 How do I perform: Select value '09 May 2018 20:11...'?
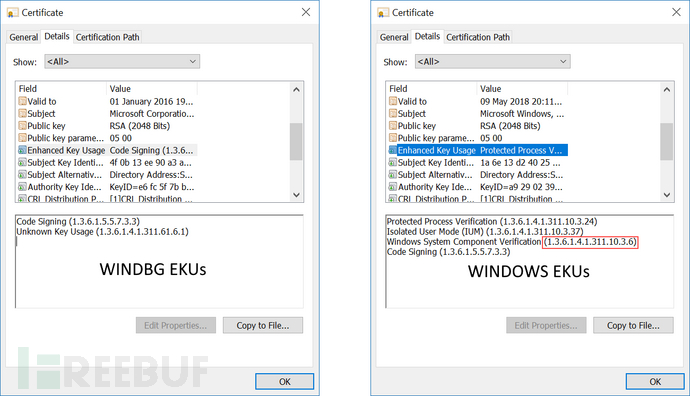(521, 102)
